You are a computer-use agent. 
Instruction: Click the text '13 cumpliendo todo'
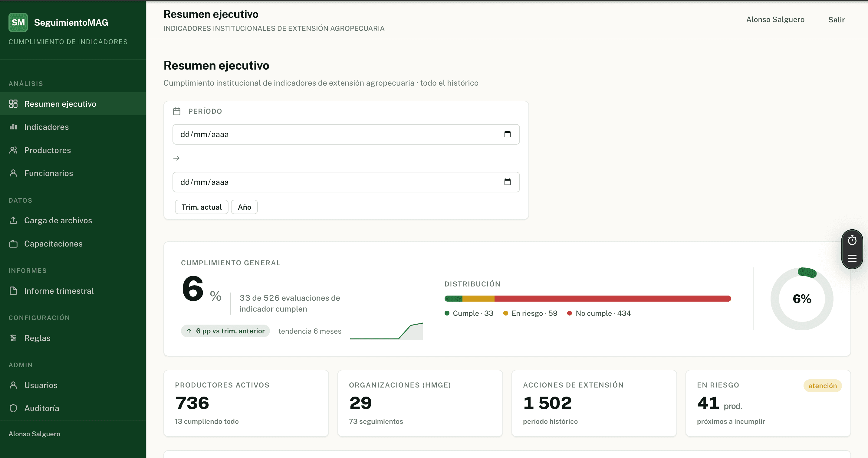(206, 421)
